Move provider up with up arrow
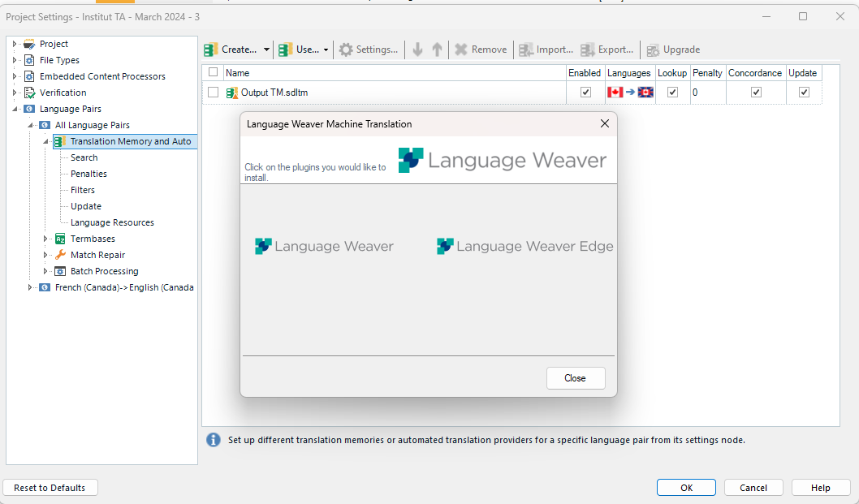This screenshot has height=504, width=859. (x=437, y=50)
